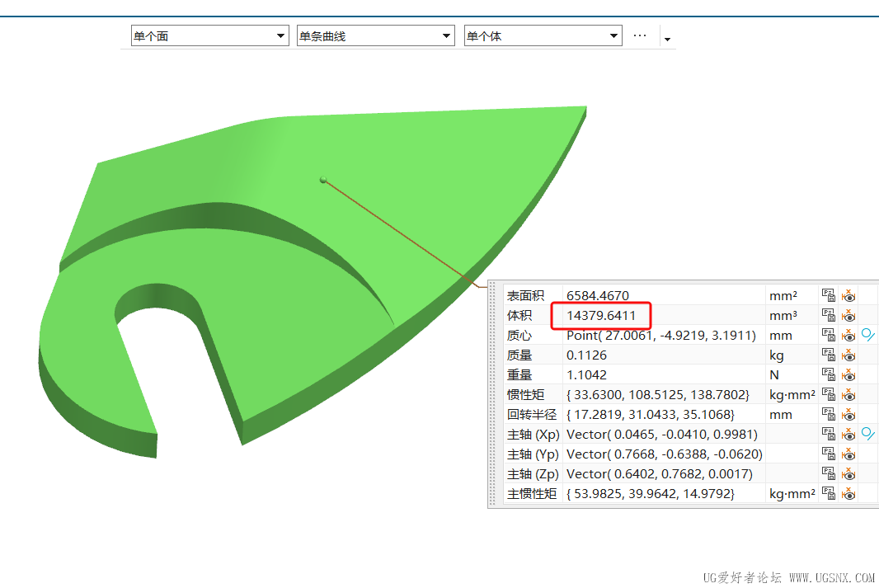The width and height of the screenshot is (879, 588).
Task: Click the 主惯性矩 row label
Action: tap(531, 493)
